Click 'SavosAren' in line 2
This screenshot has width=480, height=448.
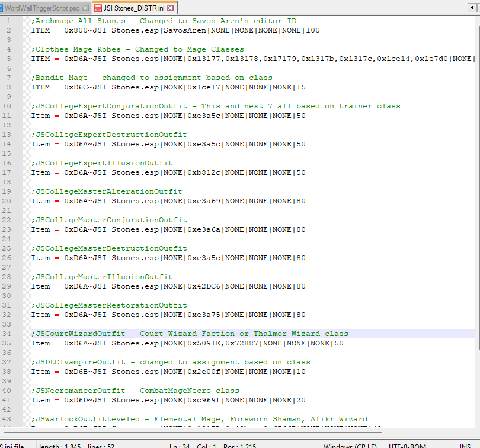point(185,30)
